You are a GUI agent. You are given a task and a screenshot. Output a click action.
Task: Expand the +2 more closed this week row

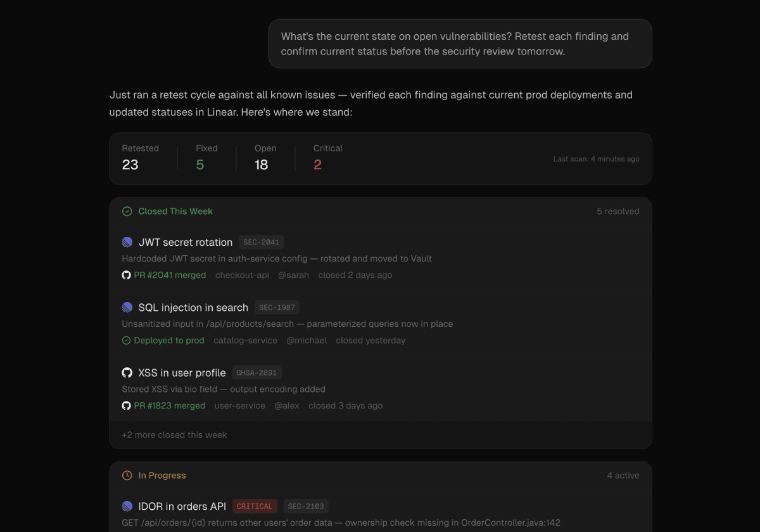tap(174, 434)
